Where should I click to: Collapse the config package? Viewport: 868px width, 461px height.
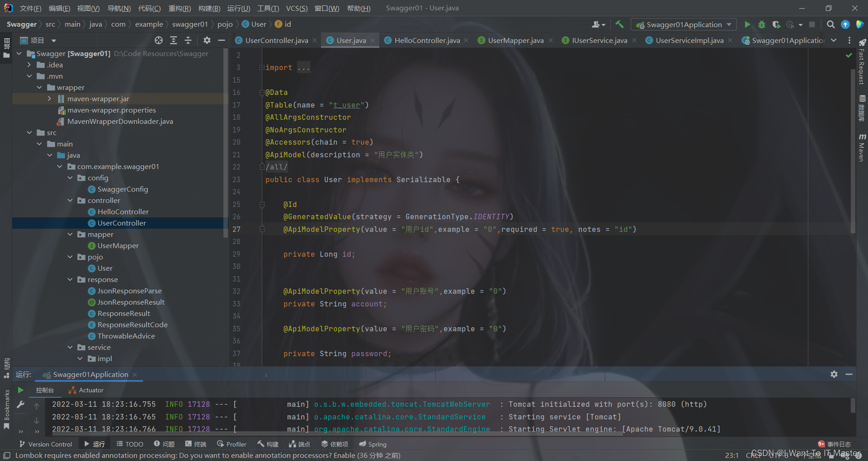click(x=70, y=178)
